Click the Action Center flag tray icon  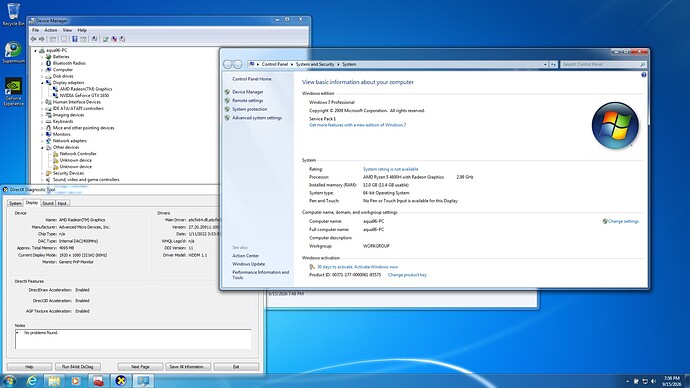pyautogui.click(x=636, y=381)
